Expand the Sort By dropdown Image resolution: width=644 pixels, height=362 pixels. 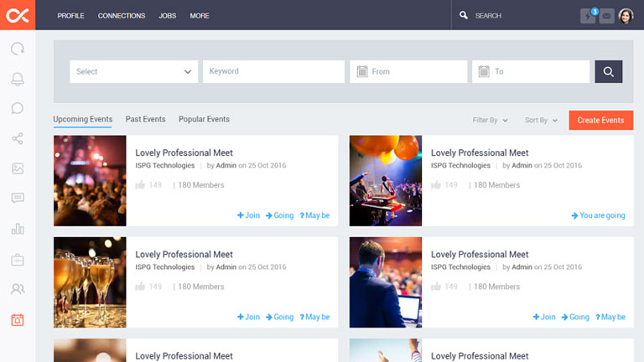click(541, 121)
